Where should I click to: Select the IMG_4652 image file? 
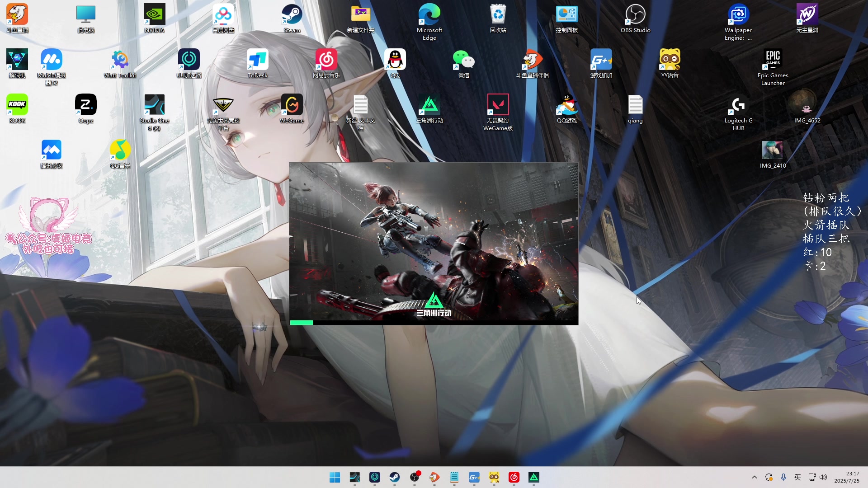pos(807,109)
